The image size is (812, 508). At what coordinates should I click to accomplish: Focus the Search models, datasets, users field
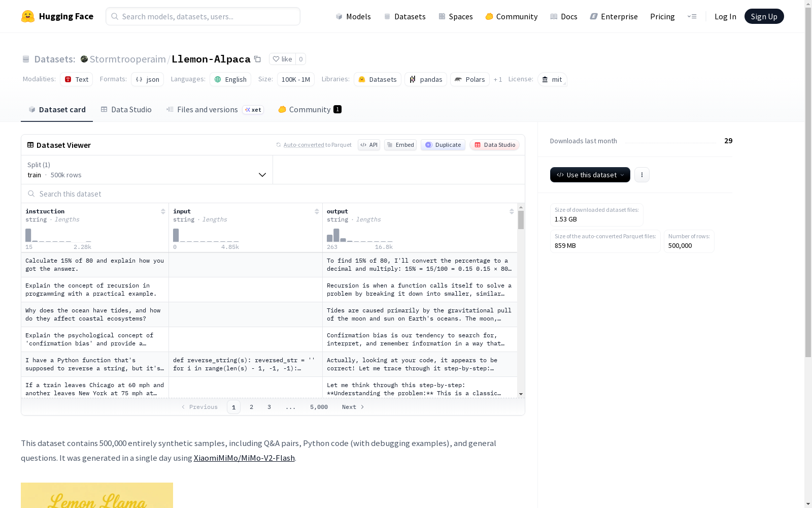[x=203, y=16]
